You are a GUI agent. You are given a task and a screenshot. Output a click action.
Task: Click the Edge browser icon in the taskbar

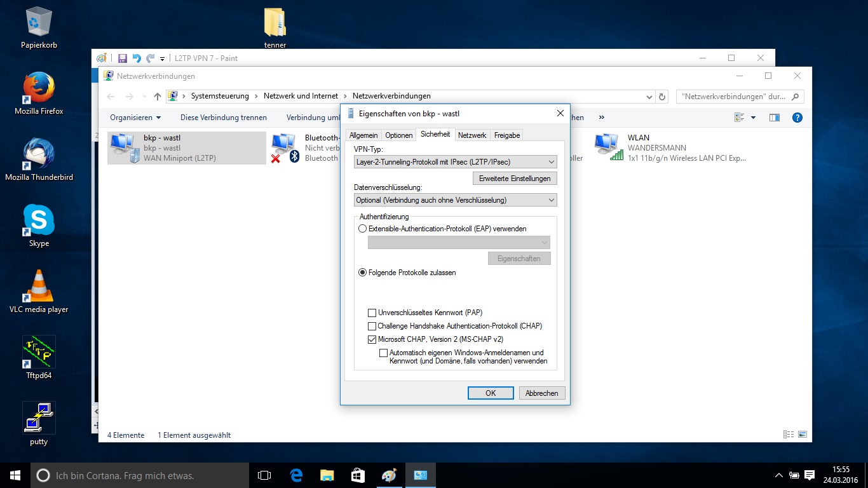[x=296, y=475]
